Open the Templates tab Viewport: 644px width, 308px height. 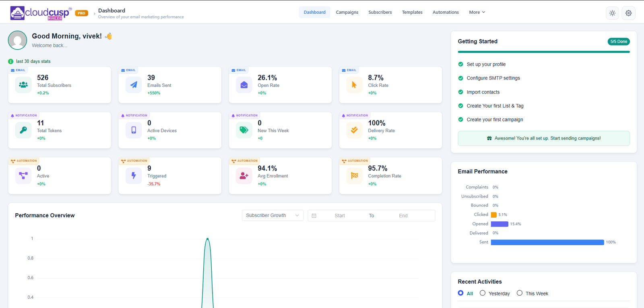[x=412, y=12]
